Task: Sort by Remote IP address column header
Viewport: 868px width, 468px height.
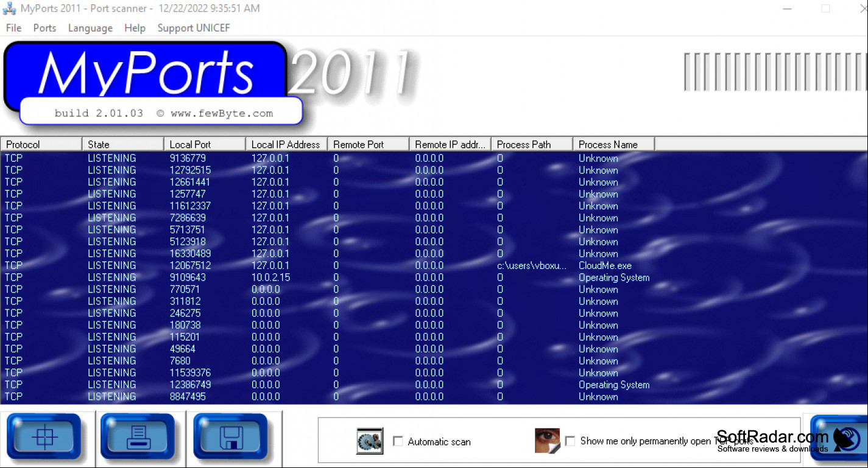Action: click(450, 144)
